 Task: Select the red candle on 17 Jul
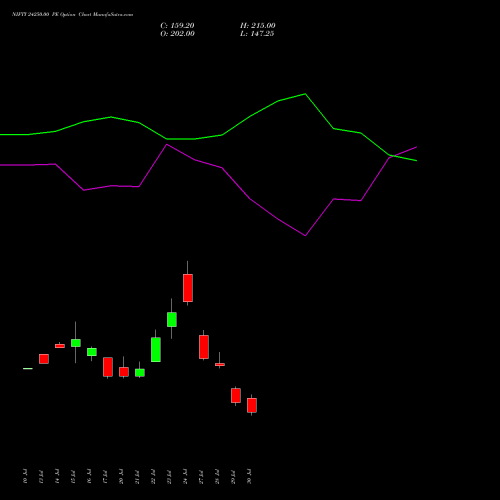(x=108, y=367)
